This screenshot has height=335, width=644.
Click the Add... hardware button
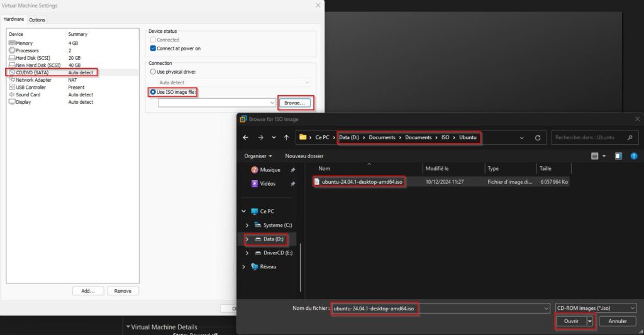[x=88, y=291]
